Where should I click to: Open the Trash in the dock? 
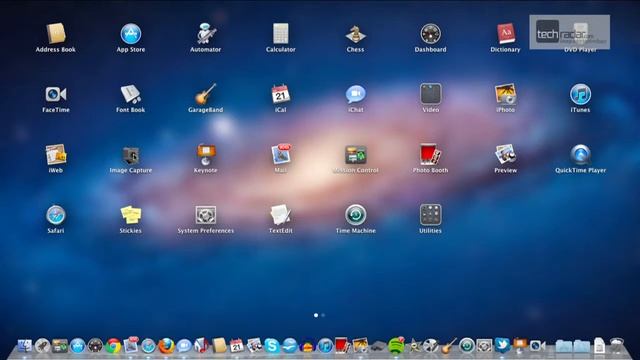point(617,345)
